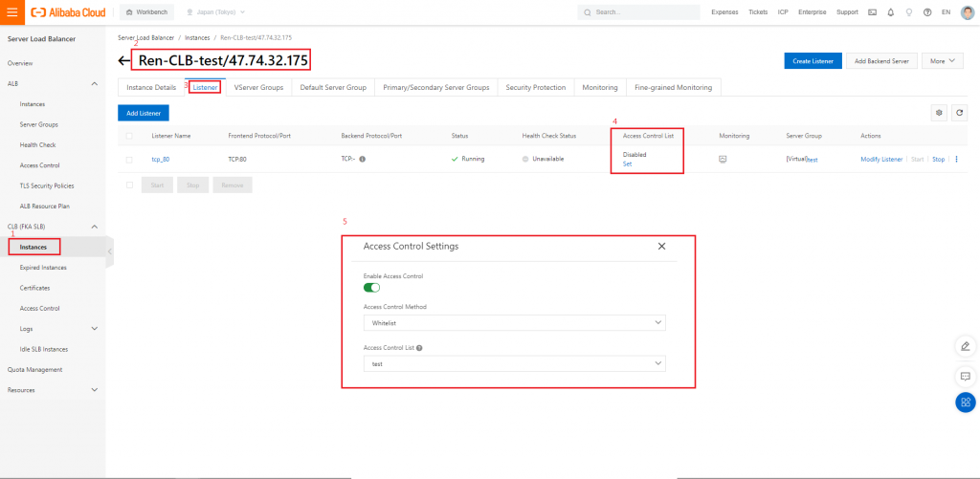Expand the Logs sidebar item
The width and height of the screenshot is (980, 479).
tap(95, 329)
